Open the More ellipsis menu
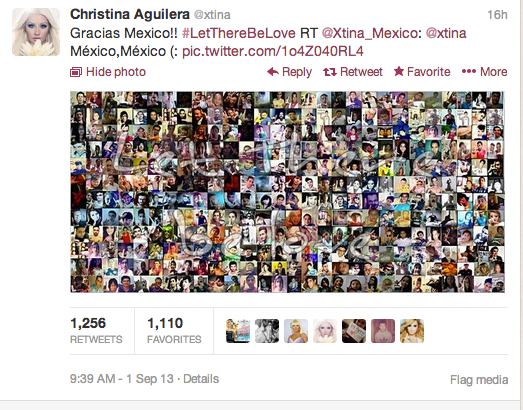This screenshot has height=410, width=523. (x=485, y=71)
